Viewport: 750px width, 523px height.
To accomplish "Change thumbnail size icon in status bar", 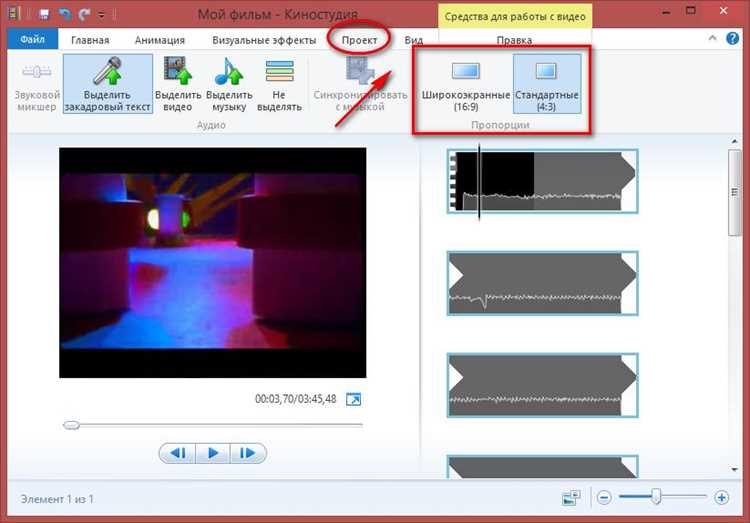I will (x=571, y=498).
